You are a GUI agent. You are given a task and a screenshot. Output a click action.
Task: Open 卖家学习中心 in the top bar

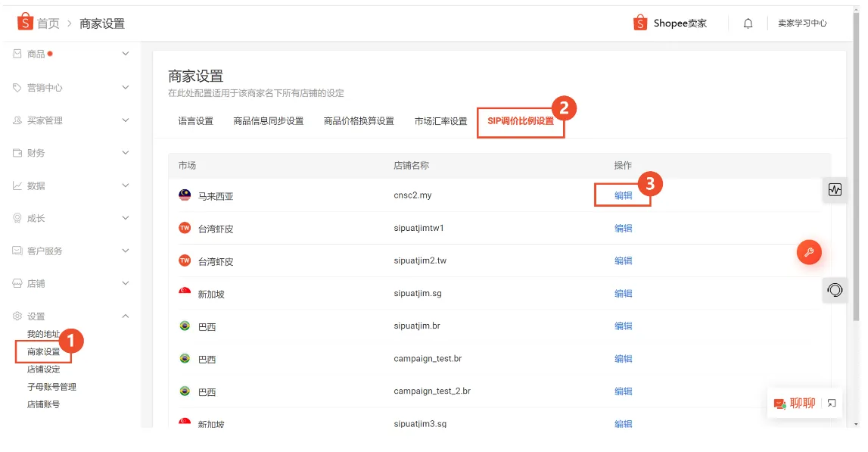tap(802, 23)
